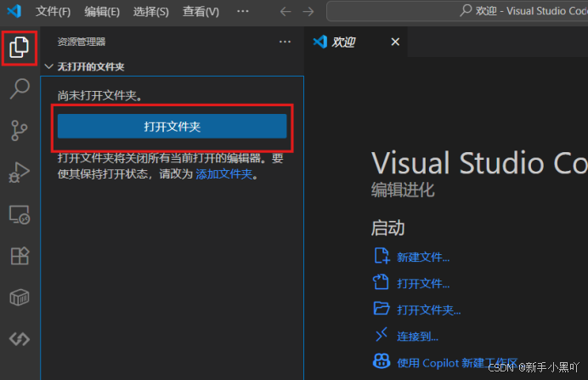The height and width of the screenshot is (380, 588).
Task: Collapse the 无打开的文件夹 section
Action: point(172,67)
